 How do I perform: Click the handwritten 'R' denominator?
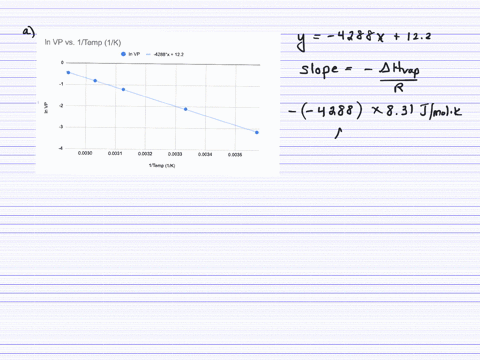tap(399, 88)
